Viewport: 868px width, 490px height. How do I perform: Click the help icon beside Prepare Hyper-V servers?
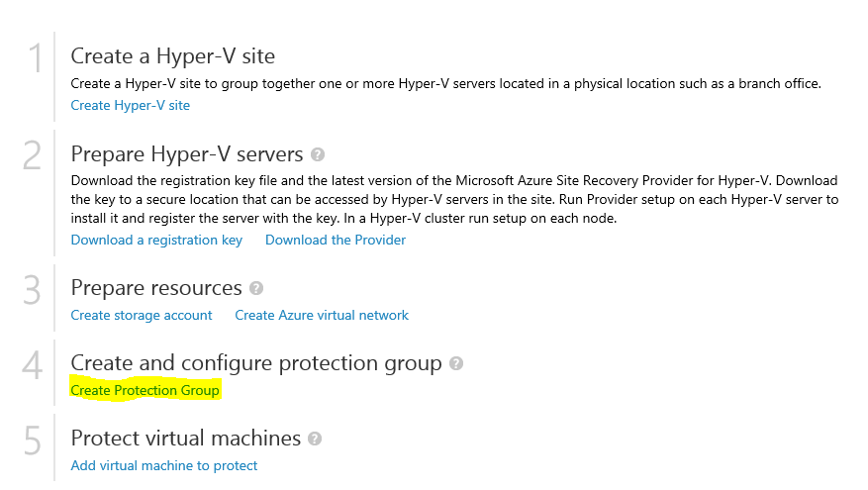pos(318,154)
